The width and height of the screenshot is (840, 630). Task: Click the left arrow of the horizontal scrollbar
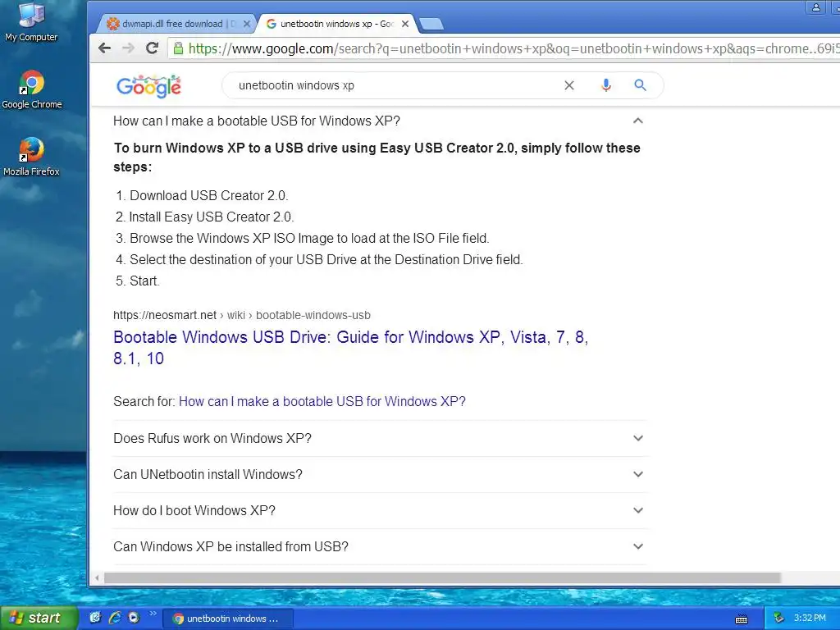97,578
